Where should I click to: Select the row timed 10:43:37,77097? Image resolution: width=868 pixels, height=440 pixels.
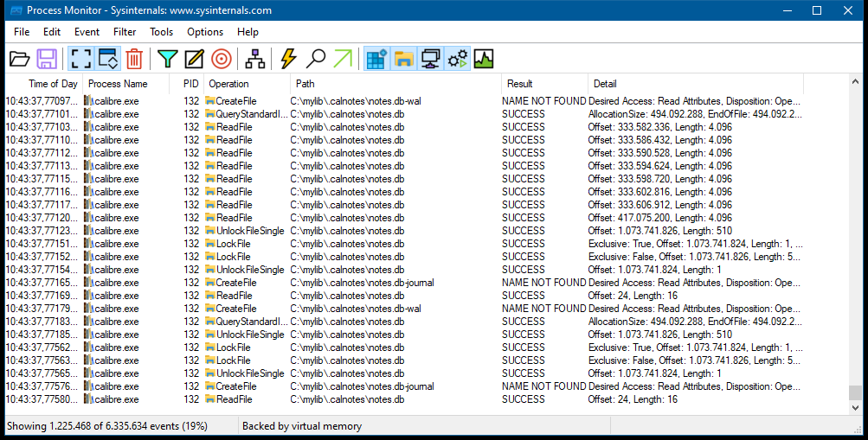click(x=404, y=100)
